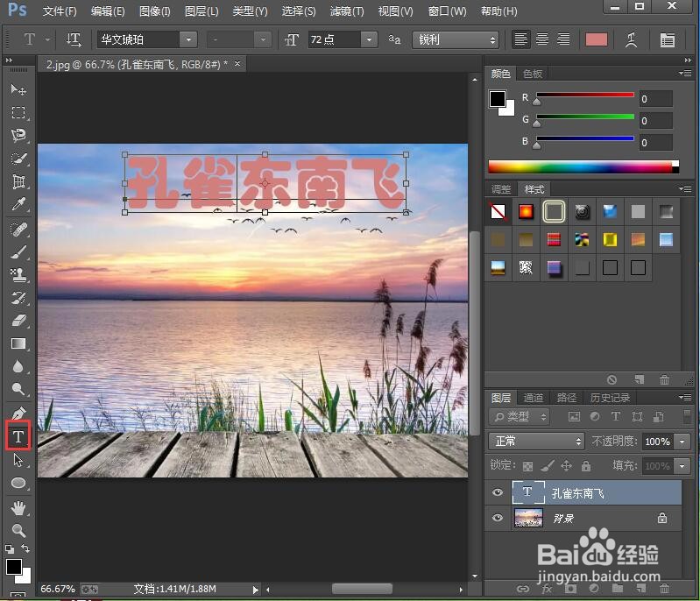700x601 pixels.
Task: Open the Character and Paragraph panel
Action: point(667,39)
